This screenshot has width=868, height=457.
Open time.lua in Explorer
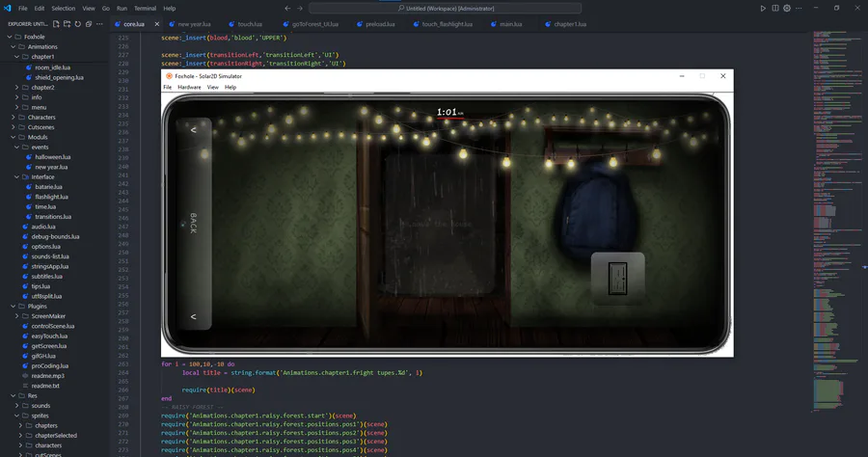[45, 207]
